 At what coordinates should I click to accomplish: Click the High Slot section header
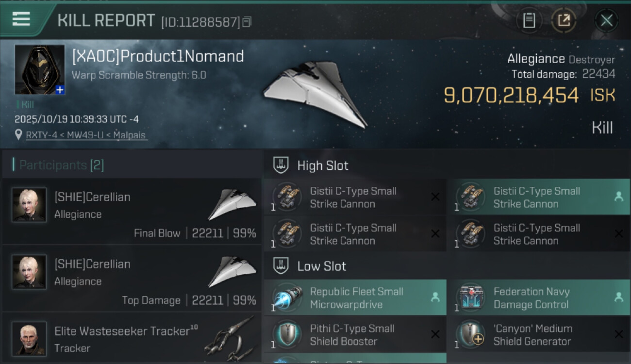323,165
